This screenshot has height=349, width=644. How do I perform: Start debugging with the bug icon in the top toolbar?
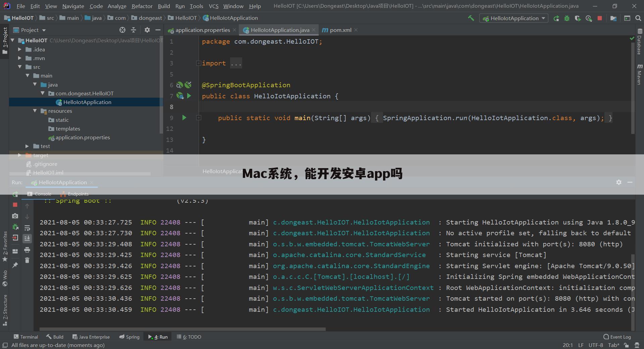pyautogui.click(x=567, y=18)
